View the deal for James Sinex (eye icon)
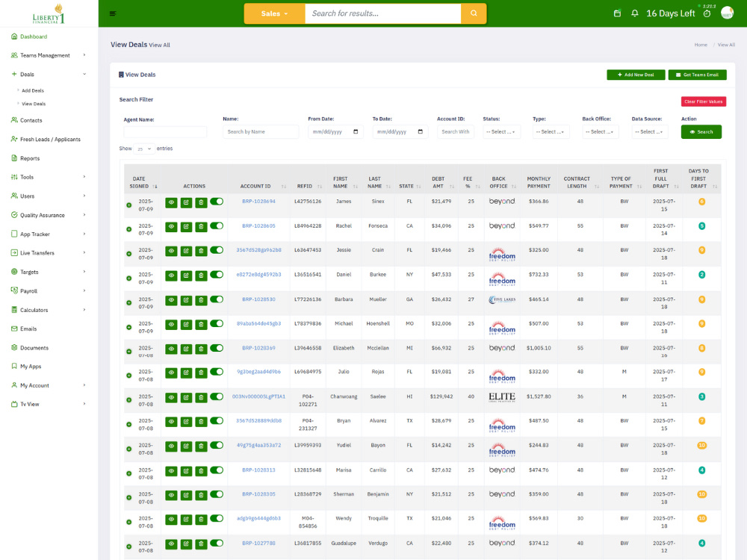The image size is (747, 560). 171,202
